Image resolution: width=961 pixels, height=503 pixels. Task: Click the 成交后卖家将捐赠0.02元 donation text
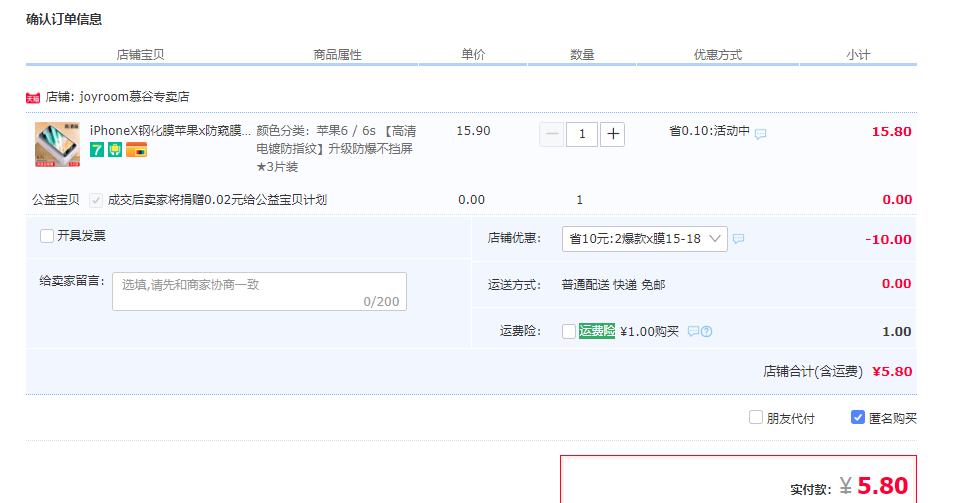[217, 200]
